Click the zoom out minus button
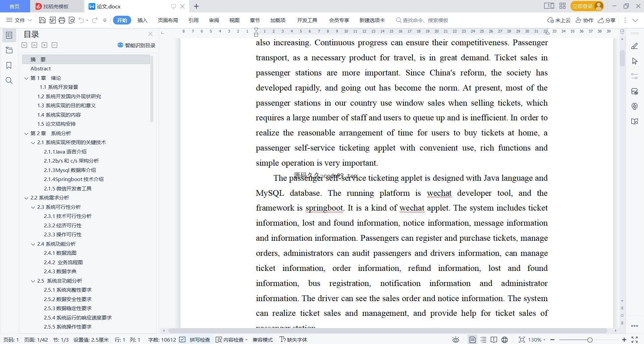This screenshot has height=344, width=644. (552, 340)
